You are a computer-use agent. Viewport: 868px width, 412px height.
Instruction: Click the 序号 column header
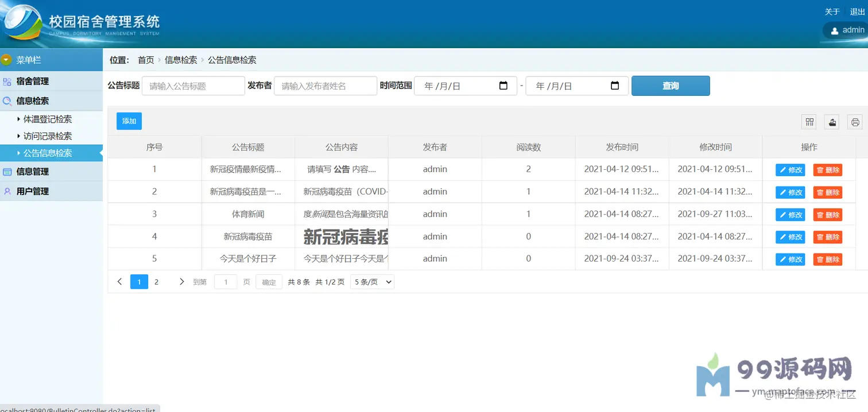tap(154, 147)
